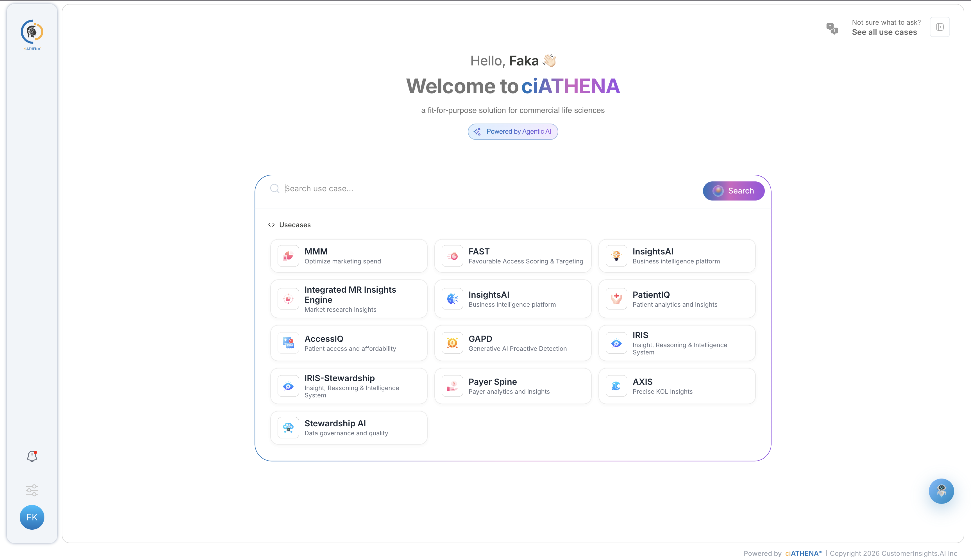The width and height of the screenshot is (971, 560).
Task: Click ciATHENA link in footer
Action: tap(803, 554)
